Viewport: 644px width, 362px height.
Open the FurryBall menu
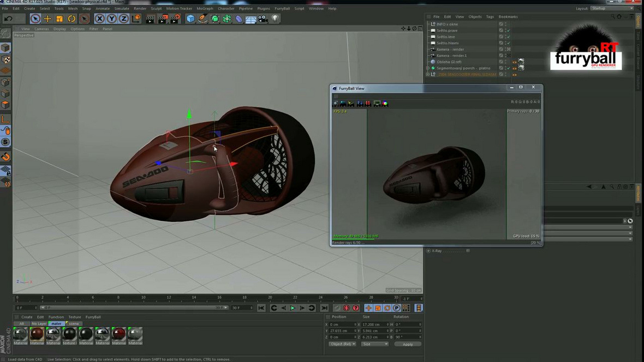coord(282,8)
